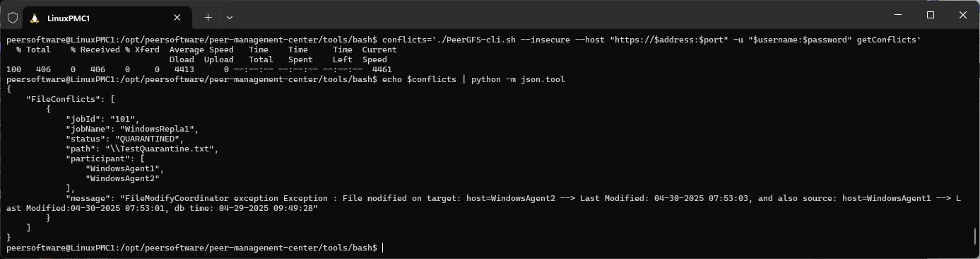Click the "\\TestQuarantine.txt" path value
The height and width of the screenshot is (259, 980).
(163, 149)
